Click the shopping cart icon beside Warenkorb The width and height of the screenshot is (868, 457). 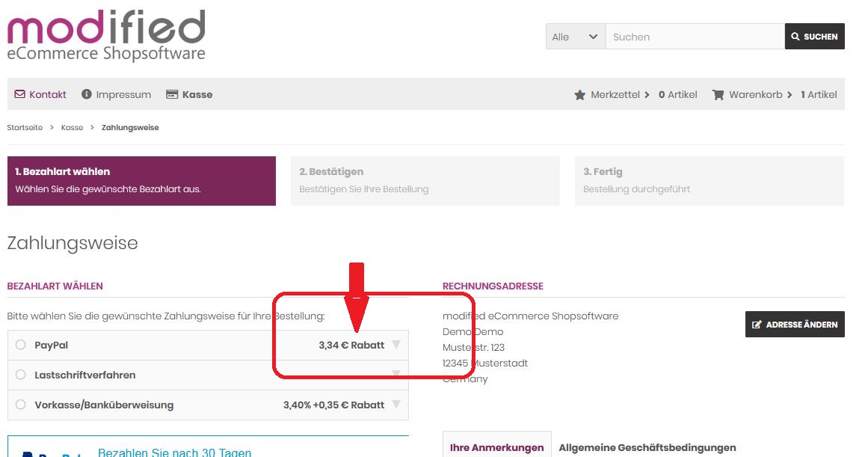[x=718, y=95]
